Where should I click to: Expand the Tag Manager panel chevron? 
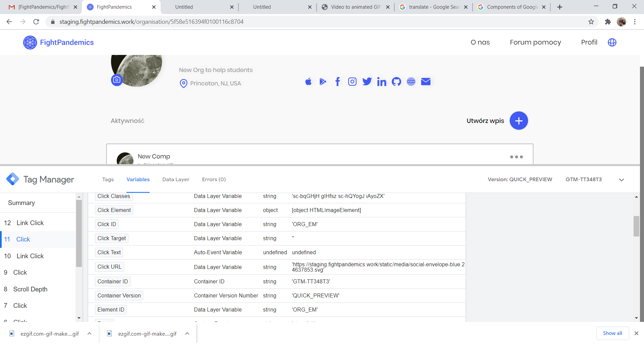click(x=622, y=180)
